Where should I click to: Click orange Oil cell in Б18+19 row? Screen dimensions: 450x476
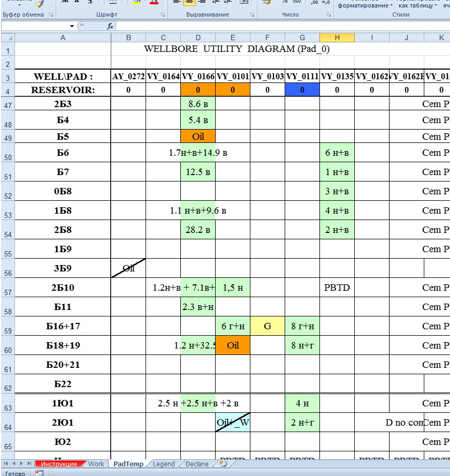[233, 345]
